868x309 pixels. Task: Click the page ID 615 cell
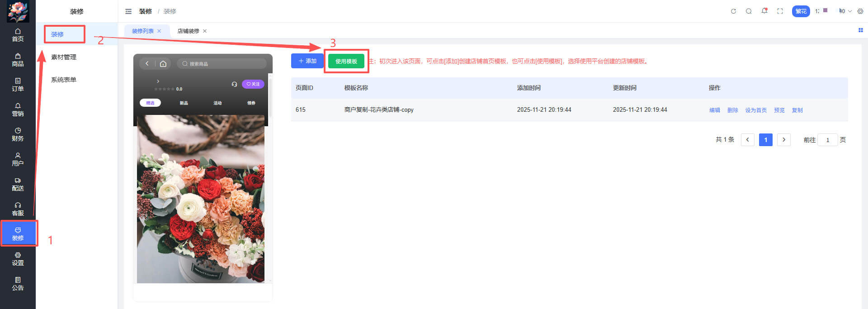301,110
